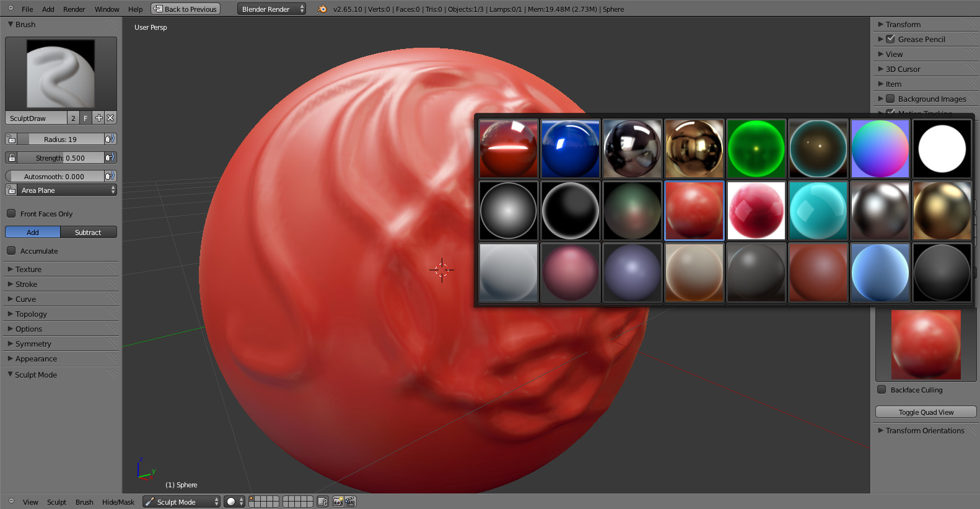Pick the dark teal matcap with amber highlight
The height and width of the screenshot is (509, 980).
[x=818, y=149]
